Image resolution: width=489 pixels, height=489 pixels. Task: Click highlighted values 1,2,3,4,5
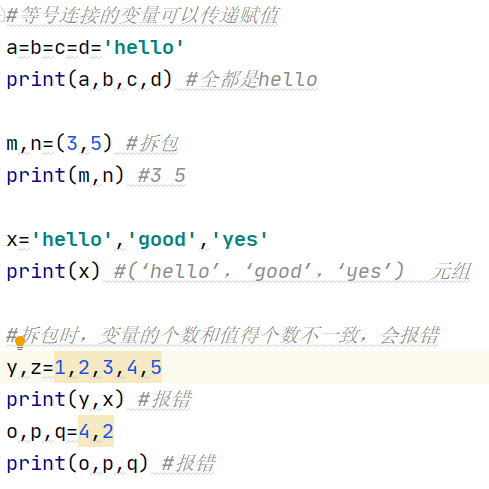108,367
